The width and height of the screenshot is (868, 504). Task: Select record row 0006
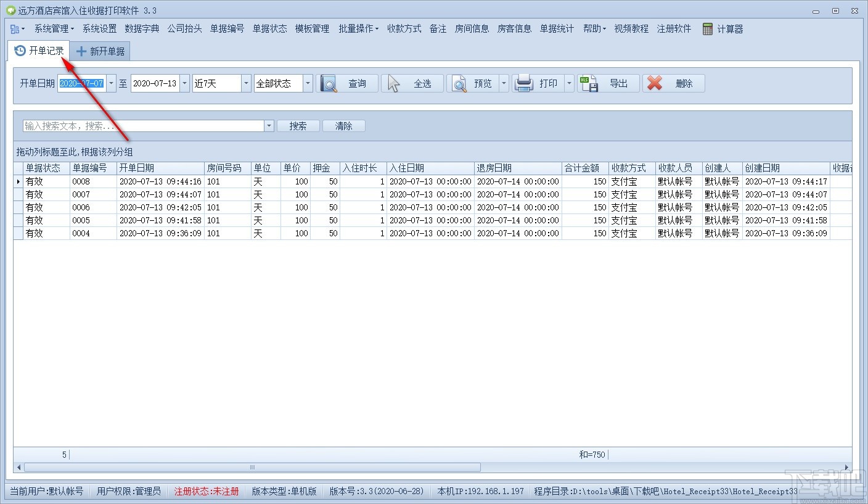click(433, 207)
